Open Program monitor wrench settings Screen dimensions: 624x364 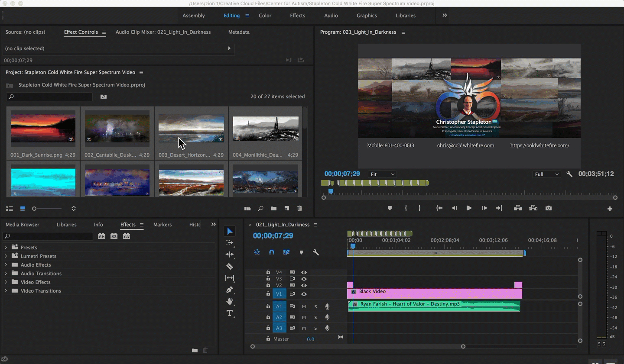click(x=569, y=174)
